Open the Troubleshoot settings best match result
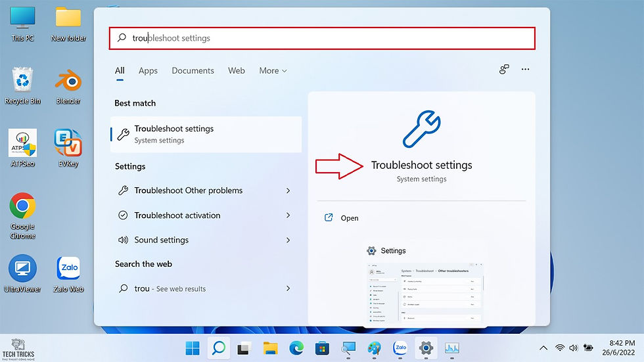644x362 pixels. (x=206, y=134)
